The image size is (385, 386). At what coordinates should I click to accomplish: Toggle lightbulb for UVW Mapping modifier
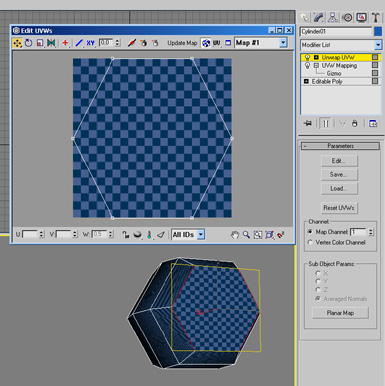[x=307, y=66]
